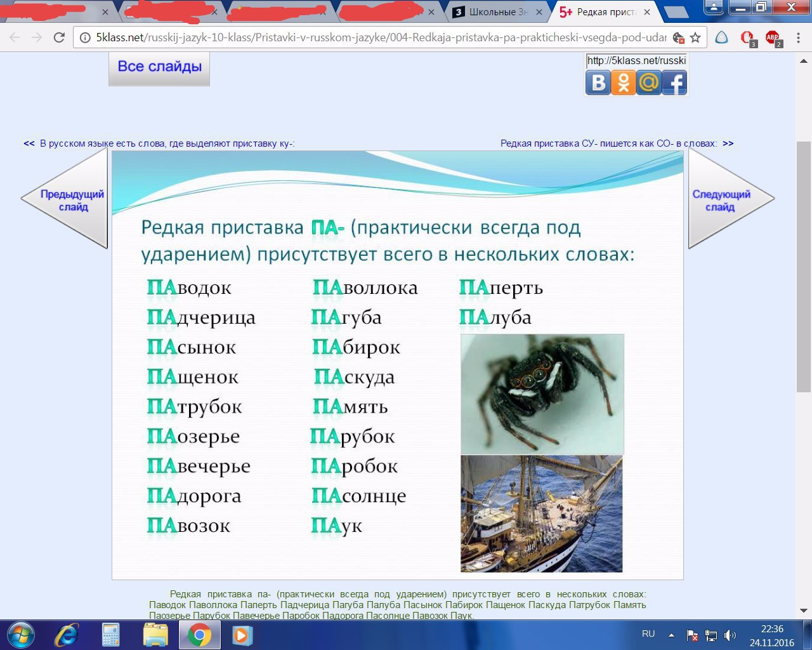The image size is (812, 650).
Task: Open RU language selector in taskbar
Action: click(648, 633)
